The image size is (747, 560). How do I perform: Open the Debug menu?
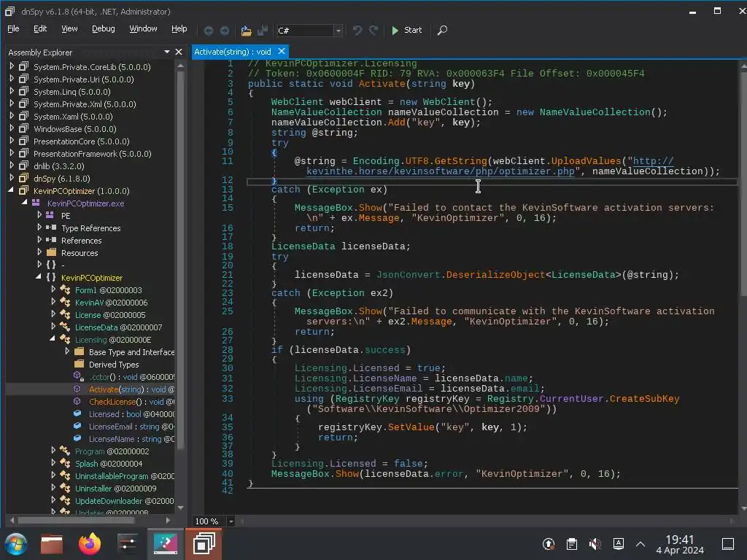tap(104, 28)
